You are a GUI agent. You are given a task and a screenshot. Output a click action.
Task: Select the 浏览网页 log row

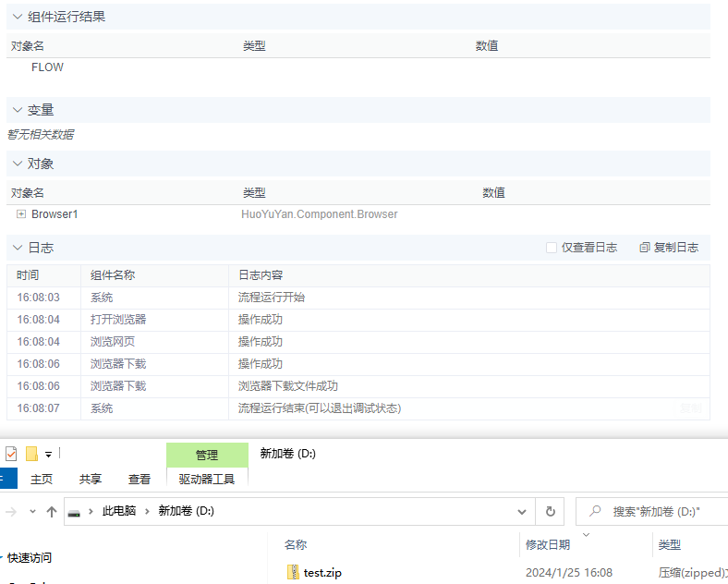tap(358, 342)
